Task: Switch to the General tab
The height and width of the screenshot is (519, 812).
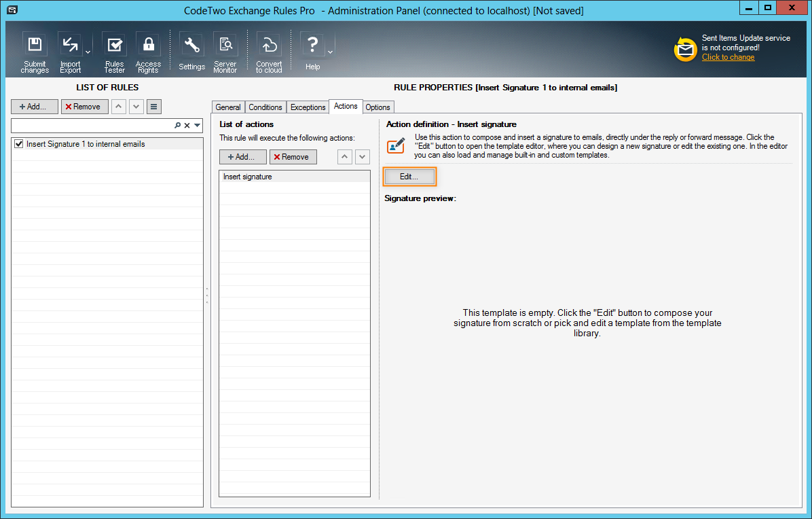Action: [228, 107]
